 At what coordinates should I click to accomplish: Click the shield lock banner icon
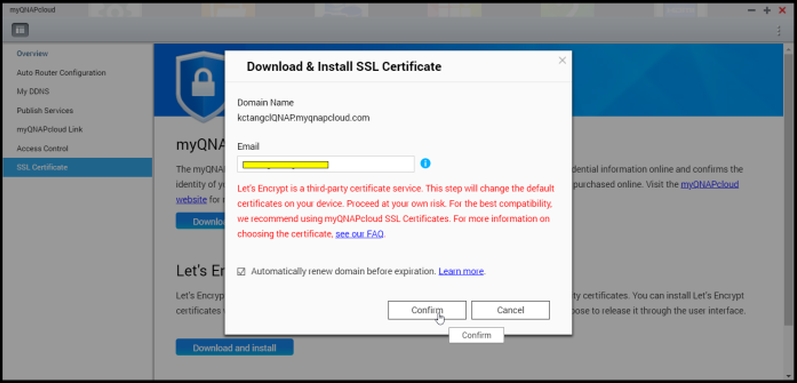pyautogui.click(x=200, y=86)
